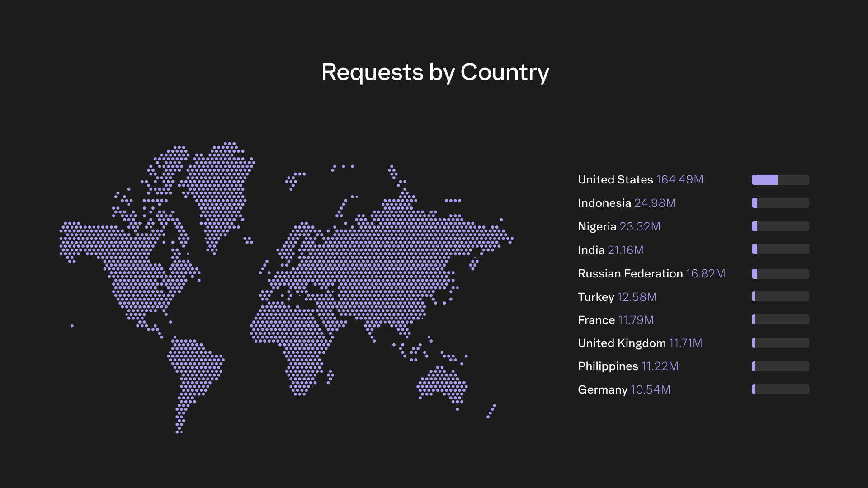Click the United States progress bar
Viewport: 868px width, 488px height.
(780, 180)
